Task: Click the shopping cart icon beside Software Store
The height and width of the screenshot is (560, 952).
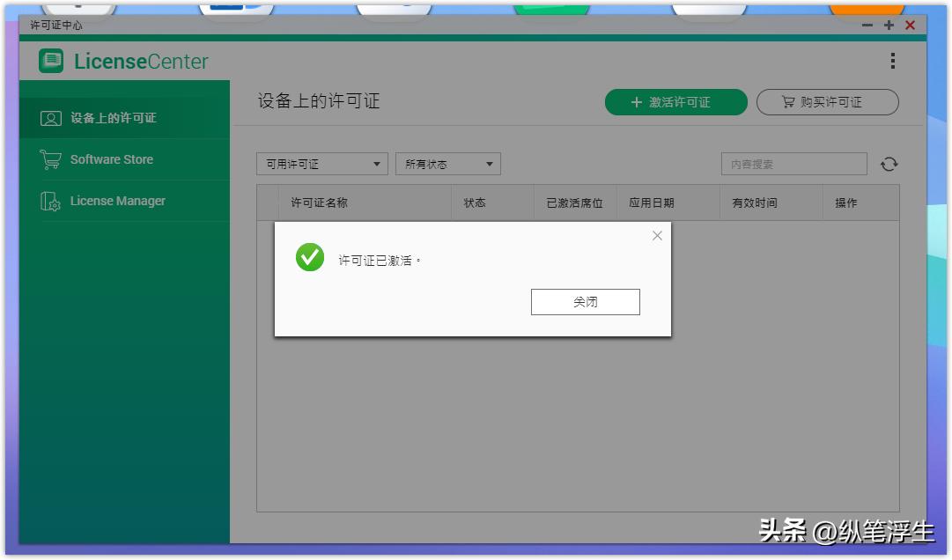Action: (49, 158)
